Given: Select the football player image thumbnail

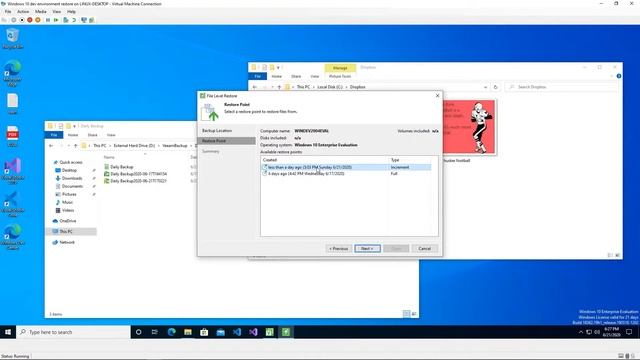Looking at the screenshot, I should (x=469, y=127).
